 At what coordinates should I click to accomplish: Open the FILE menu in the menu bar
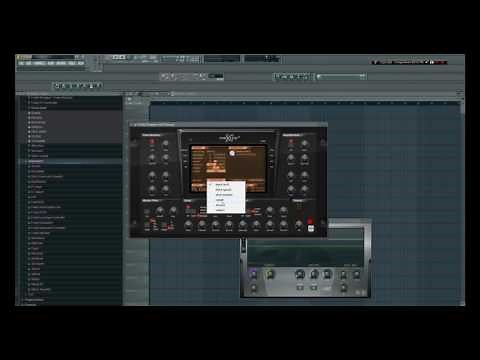[x=21, y=63]
